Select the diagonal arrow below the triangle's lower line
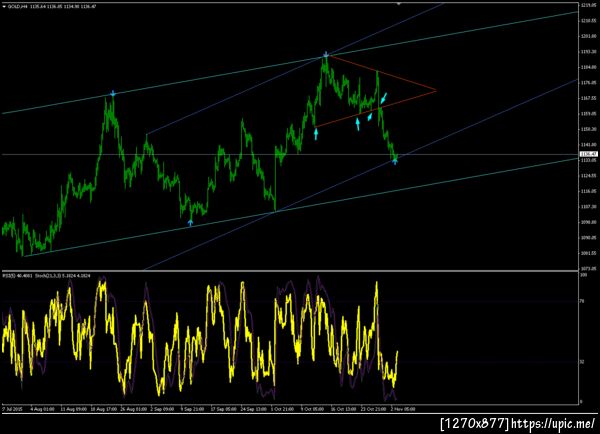 [x=370, y=116]
